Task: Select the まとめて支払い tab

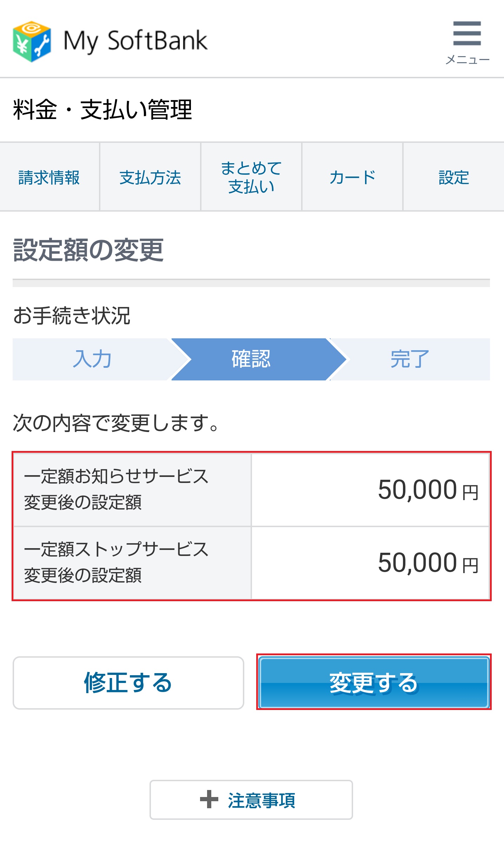Action: point(251,177)
